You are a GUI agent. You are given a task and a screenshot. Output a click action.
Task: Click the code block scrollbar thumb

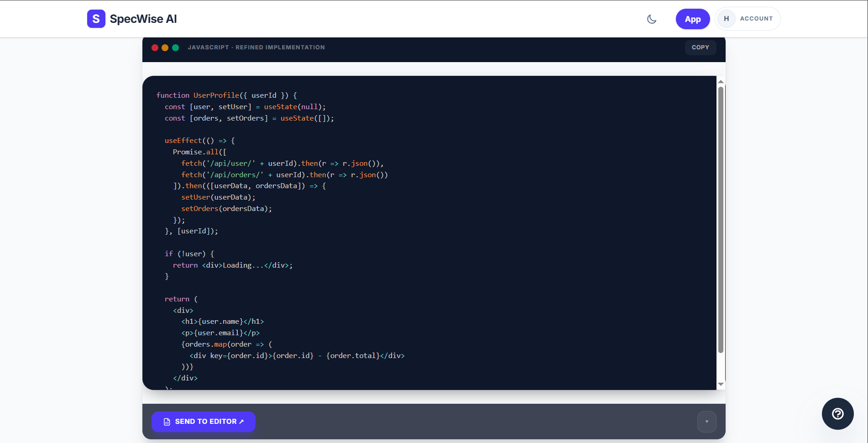(x=721, y=219)
